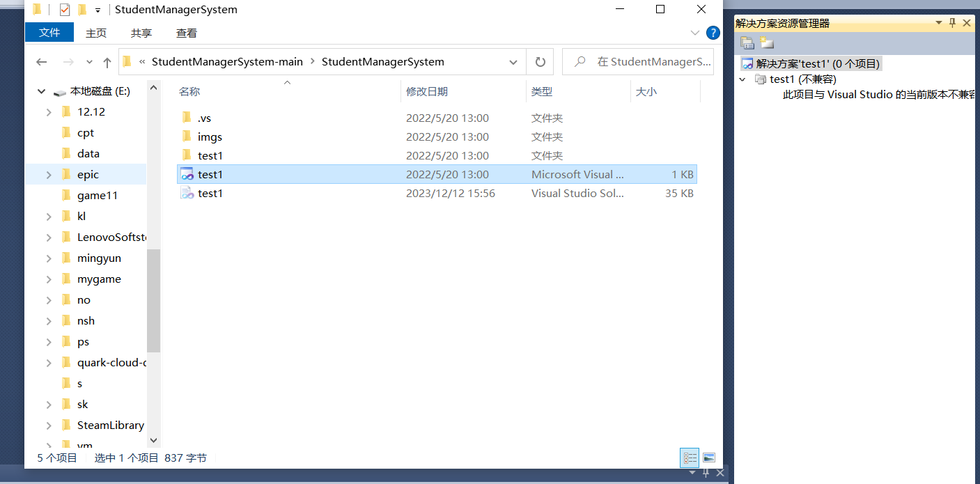Open the Properties icon in Solution Explorer toolbar
Image resolution: width=980 pixels, height=484 pixels.
(x=747, y=42)
